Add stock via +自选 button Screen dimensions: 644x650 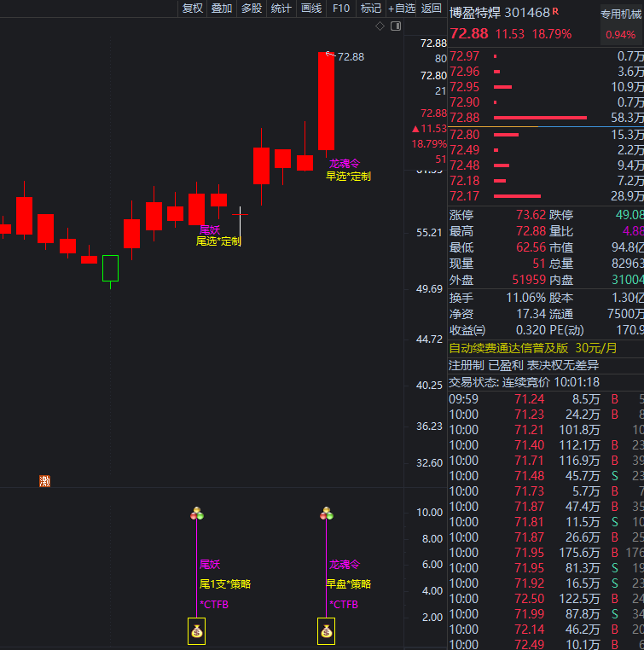click(x=402, y=9)
